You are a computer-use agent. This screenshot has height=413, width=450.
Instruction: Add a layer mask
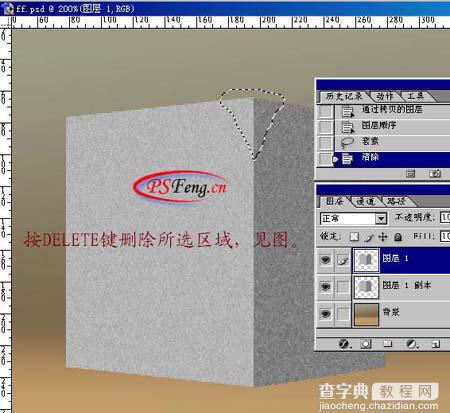point(366,343)
